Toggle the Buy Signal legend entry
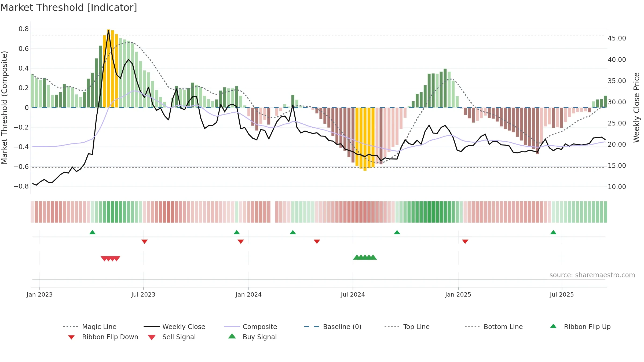644x362 pixels. 252,337
